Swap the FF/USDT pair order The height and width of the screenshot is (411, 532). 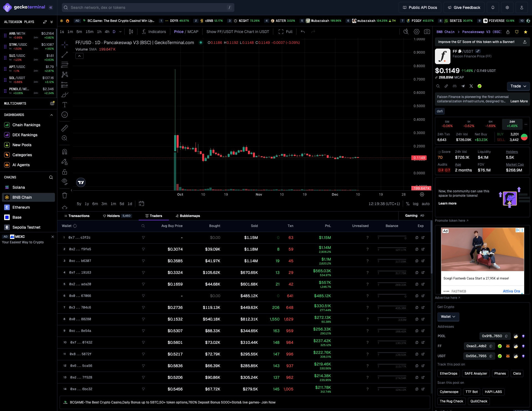478,51
